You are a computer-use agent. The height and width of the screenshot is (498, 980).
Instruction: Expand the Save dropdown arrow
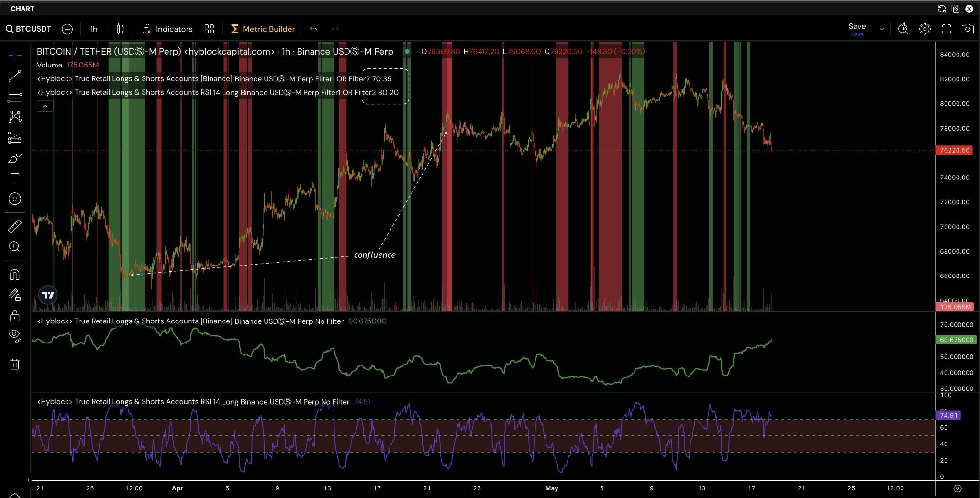coord(881,29)
